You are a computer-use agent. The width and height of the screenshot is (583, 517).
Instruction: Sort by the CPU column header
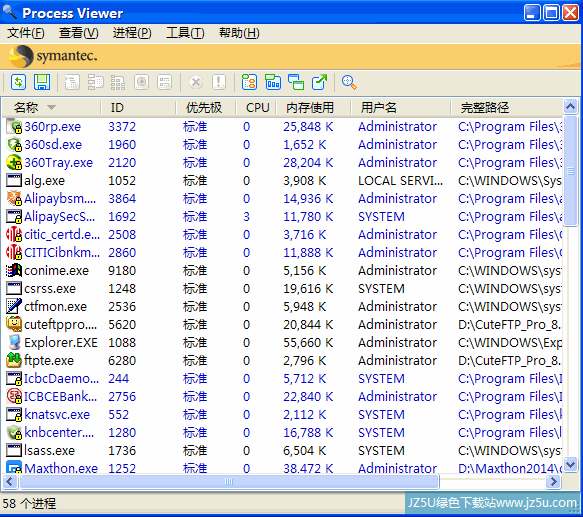pos(257,108)
